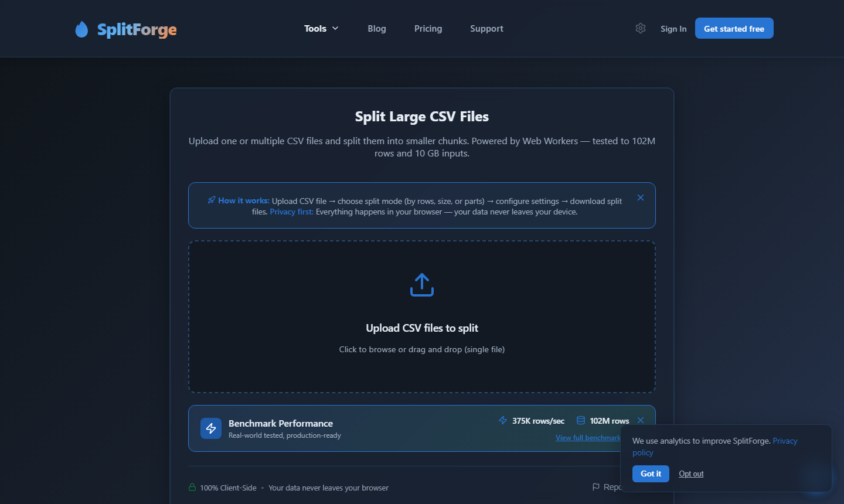
Task: Click the lightning icon beside 375K rows/sec
Action: click(503, 420)
